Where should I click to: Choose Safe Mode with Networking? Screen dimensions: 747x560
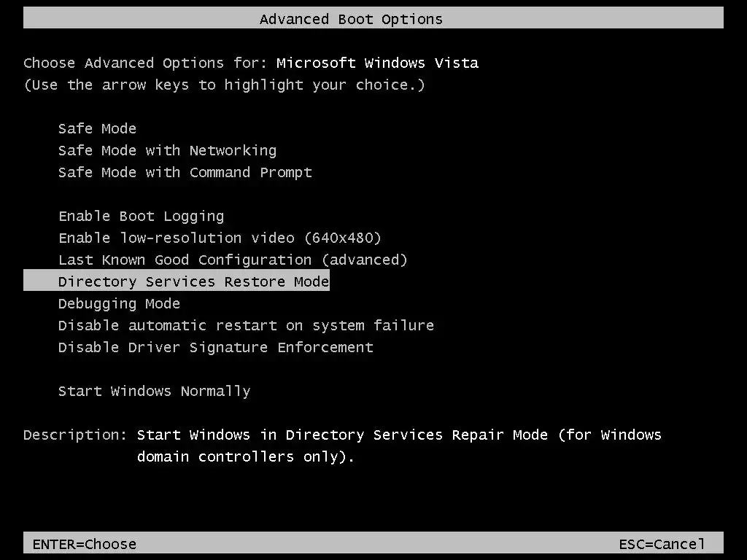coord(167,150)
